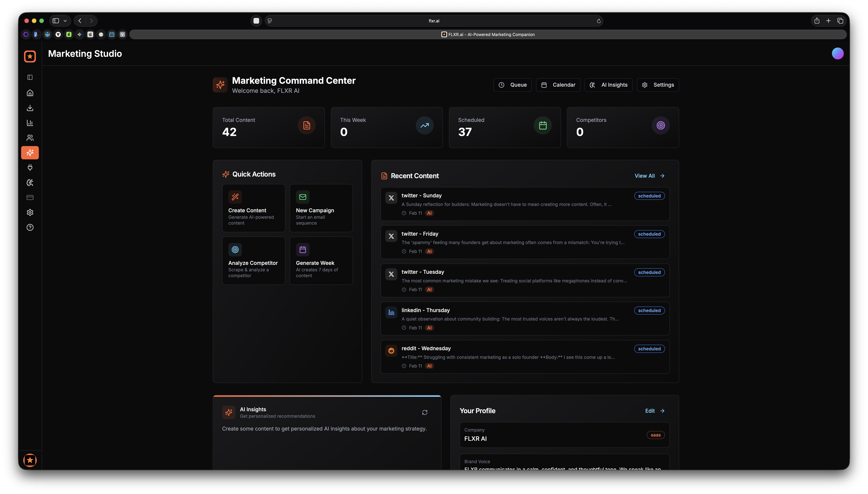Image resolution: width=868 pixels, height=494 pixels.
Task: Reload the page in Safari's address bar
Action: (x=599, y=21)
